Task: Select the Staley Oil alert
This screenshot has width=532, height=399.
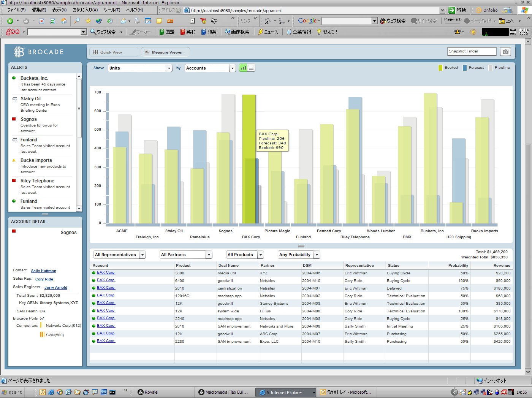Action: [42, 104]
